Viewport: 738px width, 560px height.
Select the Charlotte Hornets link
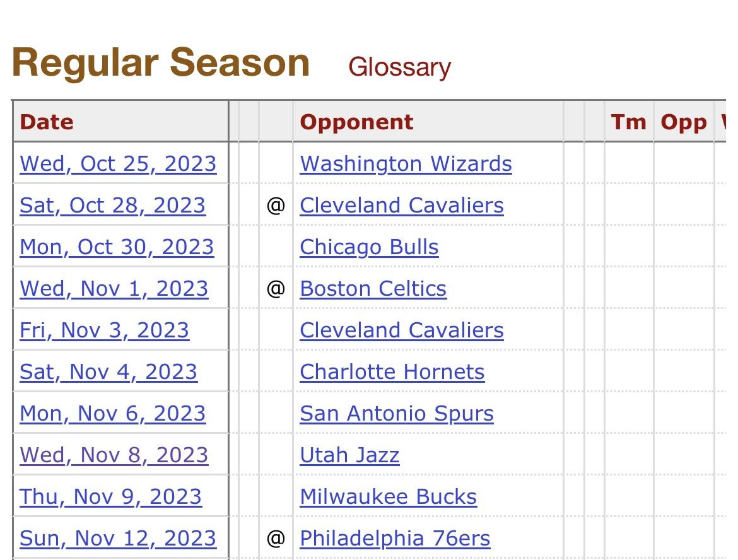pyautogui.click(x=392, y=372)
